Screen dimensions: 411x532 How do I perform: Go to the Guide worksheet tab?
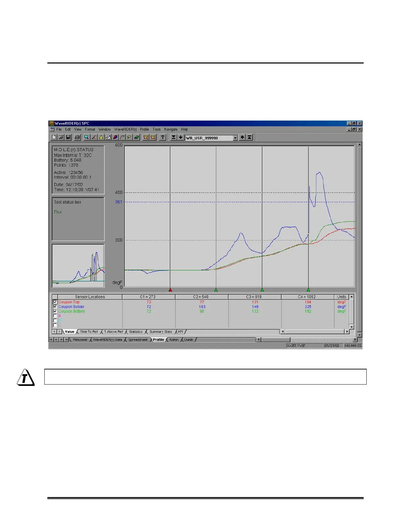point(188,340)
